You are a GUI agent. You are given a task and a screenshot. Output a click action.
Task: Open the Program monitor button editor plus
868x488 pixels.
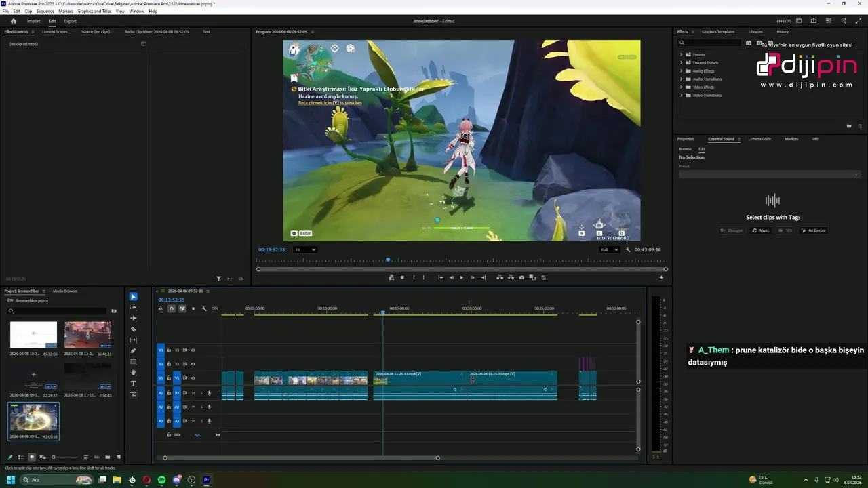click(x=661, y=277)
